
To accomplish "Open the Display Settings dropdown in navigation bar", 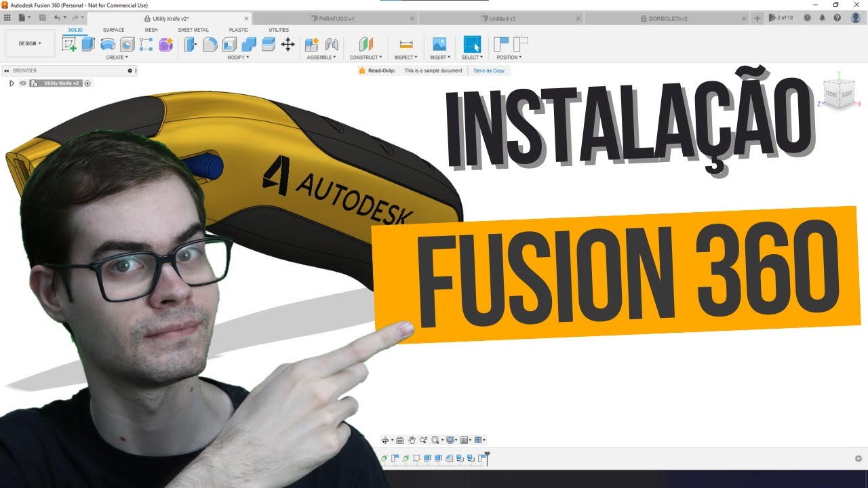I will pos(452,440).
